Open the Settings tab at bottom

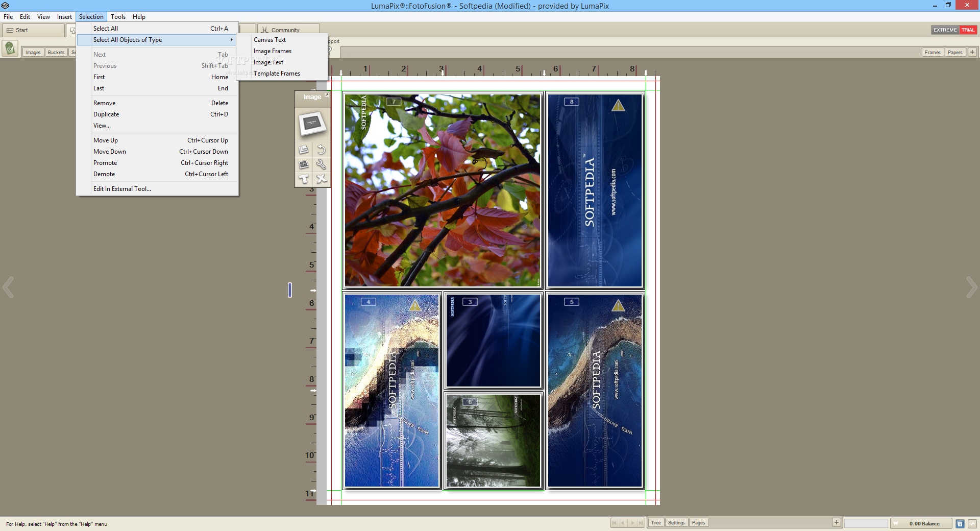tap(676, 523)
